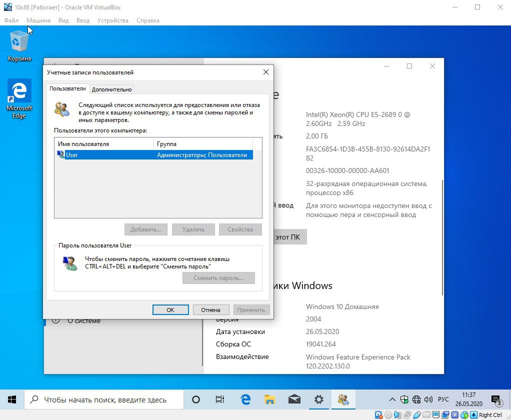Open the Машина menu
The image size is (511, 420).
pyautogui.click(x=38, y=20)
